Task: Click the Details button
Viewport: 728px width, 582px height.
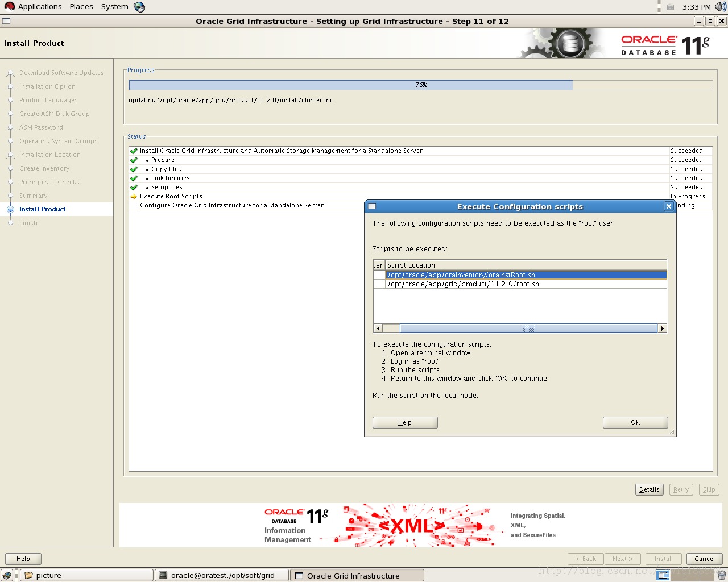Action: tap(650, 489)
